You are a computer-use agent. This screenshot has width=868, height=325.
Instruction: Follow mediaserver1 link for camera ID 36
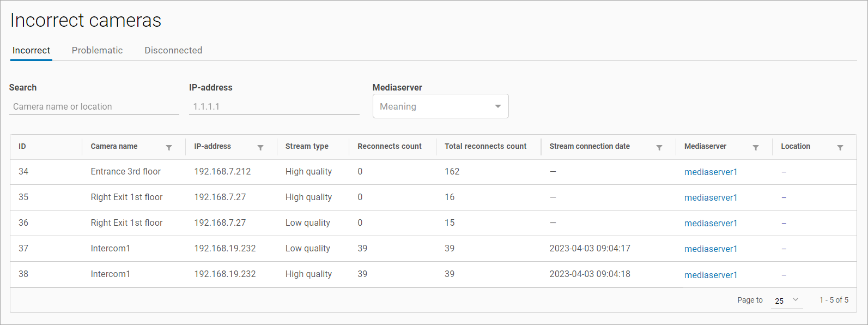coord(711,224)
